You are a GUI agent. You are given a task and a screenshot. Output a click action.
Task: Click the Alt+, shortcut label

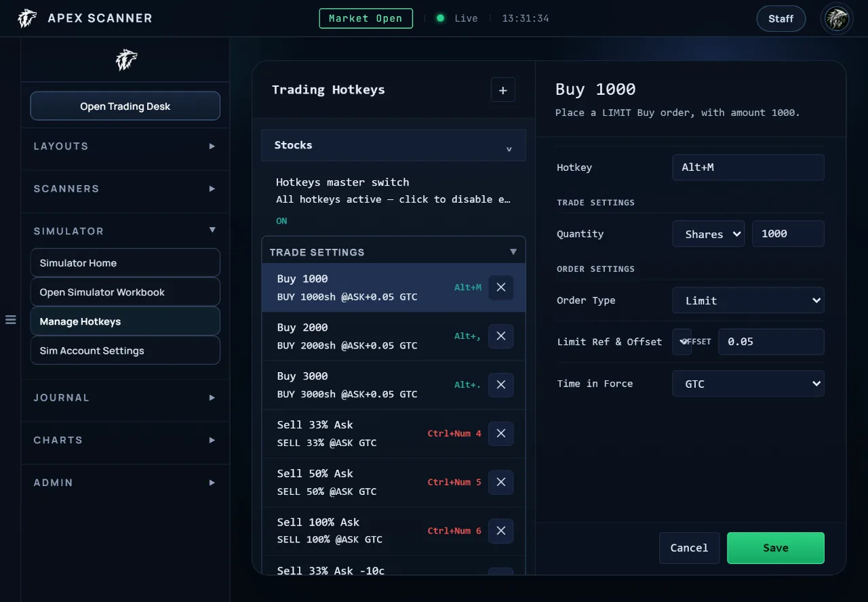[x=468, y=336]
